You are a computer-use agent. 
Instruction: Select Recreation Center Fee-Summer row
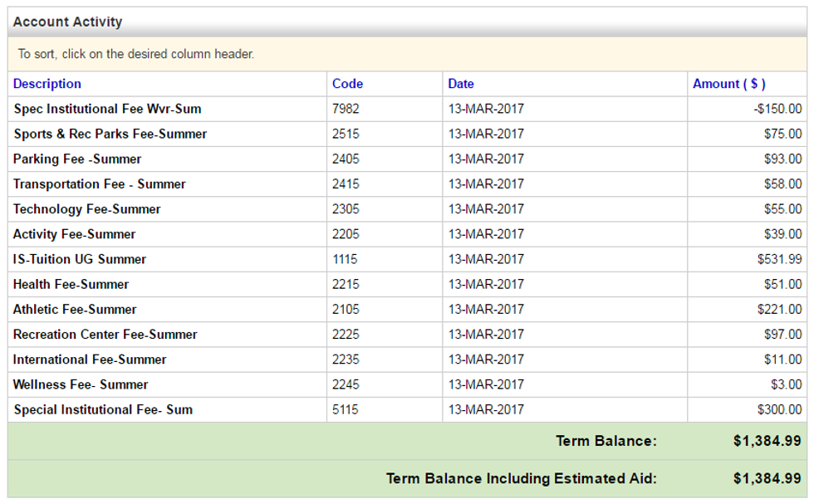[105, 335]
